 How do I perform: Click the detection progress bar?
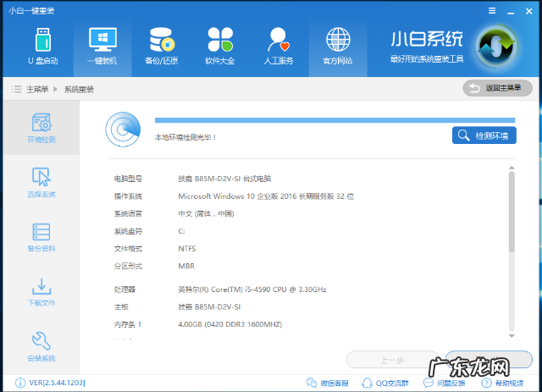tap(335, 120)
